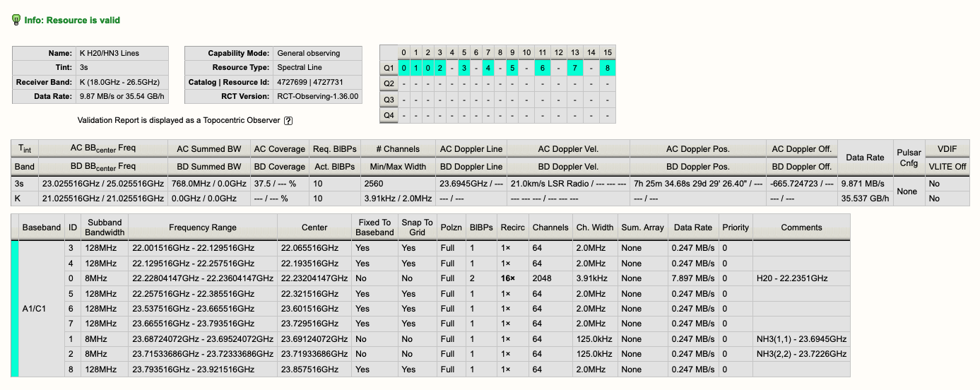Select the Q1 quadrant row button
This screenshot has height=390, width=980.
coord(388,68)
